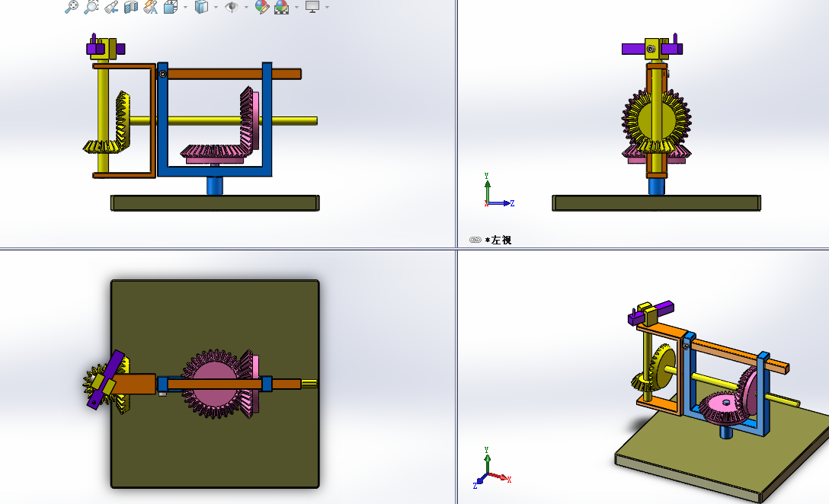829x504 pixels.
Task: Toggle the link views icon beside 左视
Action: click(x=475, y=240)
